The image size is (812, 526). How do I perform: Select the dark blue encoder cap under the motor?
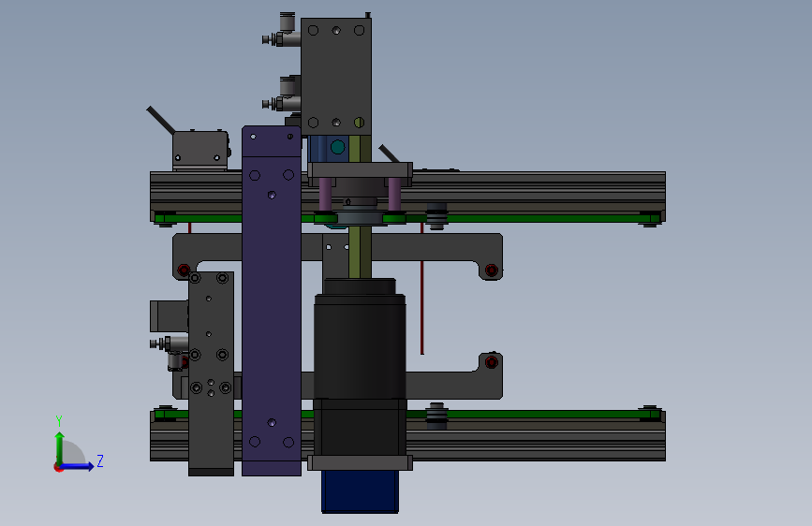[x=360, y=491]
